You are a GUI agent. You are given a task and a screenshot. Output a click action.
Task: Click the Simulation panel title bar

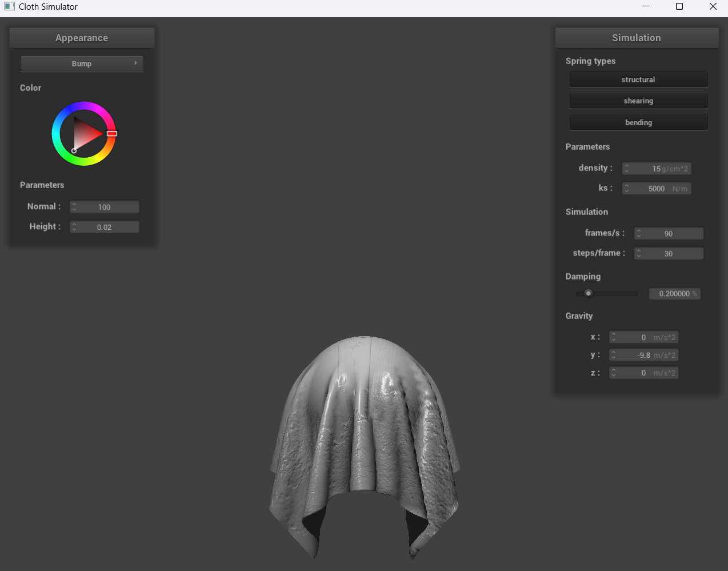(x=637, y=38)
